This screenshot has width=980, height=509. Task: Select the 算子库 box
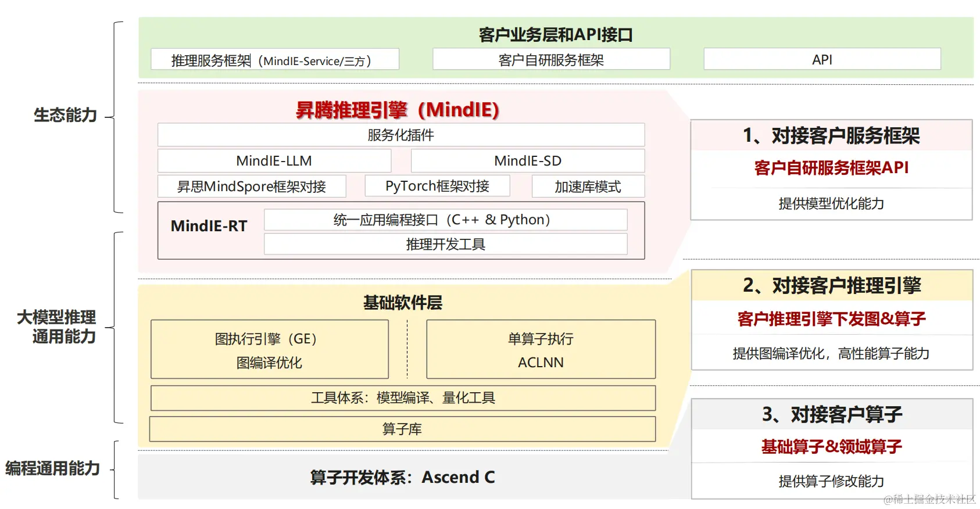tap(402, 429)
